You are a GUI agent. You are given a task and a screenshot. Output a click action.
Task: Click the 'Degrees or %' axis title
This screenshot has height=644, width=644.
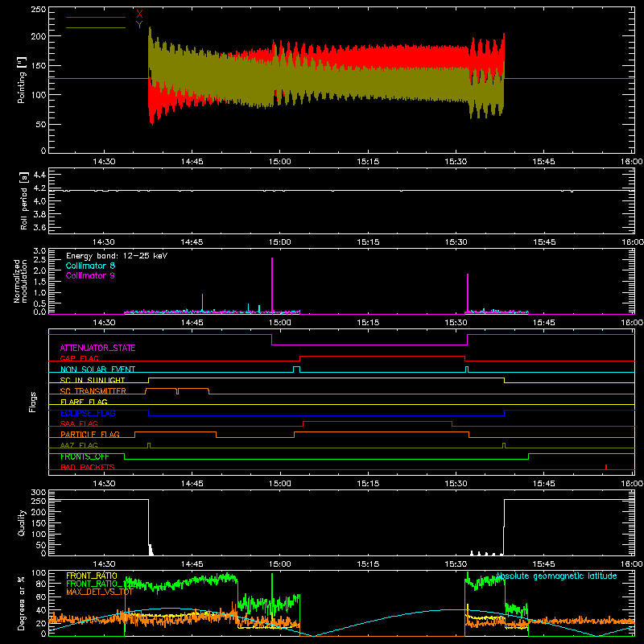coord(22,603)
